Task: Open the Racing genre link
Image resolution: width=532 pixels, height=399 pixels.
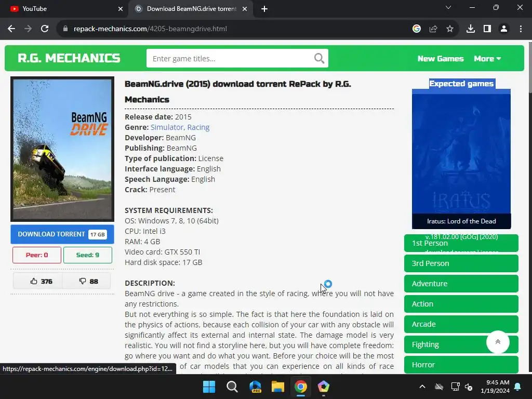Action: 198,127
